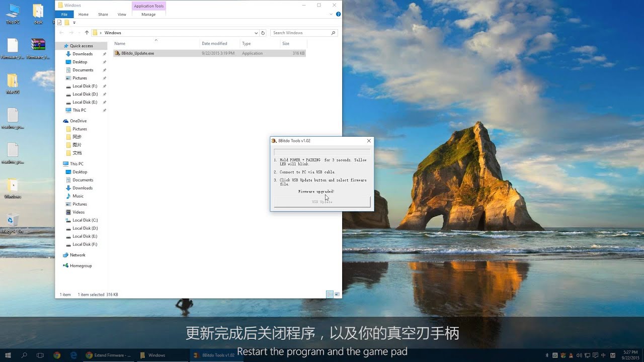Viewport: 644px width, 362px height.
Task: Switch to Extend Firmware Chrome taskbar window
Action: pos(109,355)
